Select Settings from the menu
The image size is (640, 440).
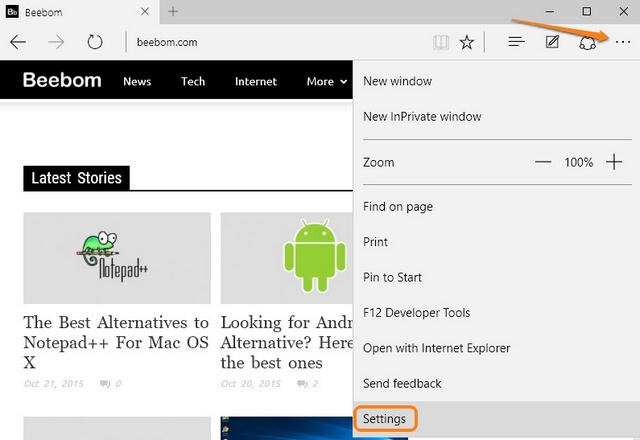pos(385,418)
